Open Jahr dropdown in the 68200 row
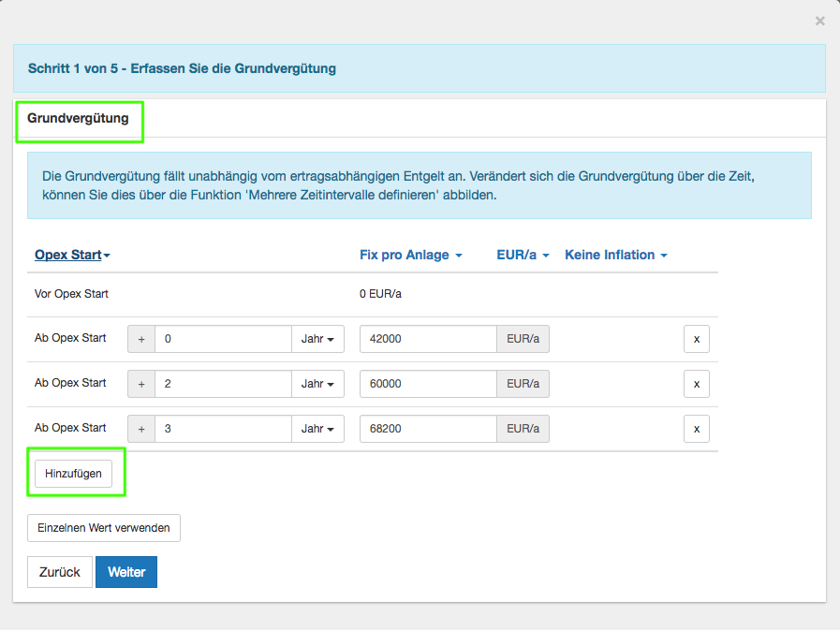This screenshot has width=840, height=631. point(317,429)
